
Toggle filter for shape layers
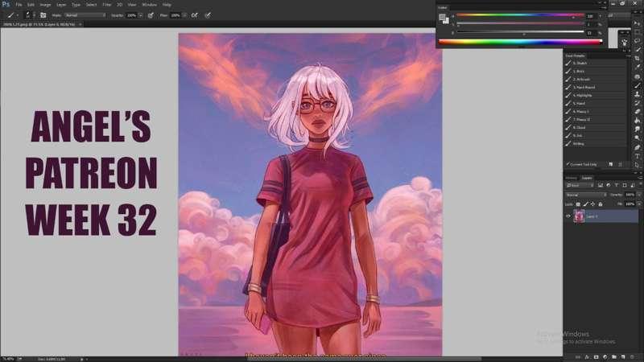(625, 186)
